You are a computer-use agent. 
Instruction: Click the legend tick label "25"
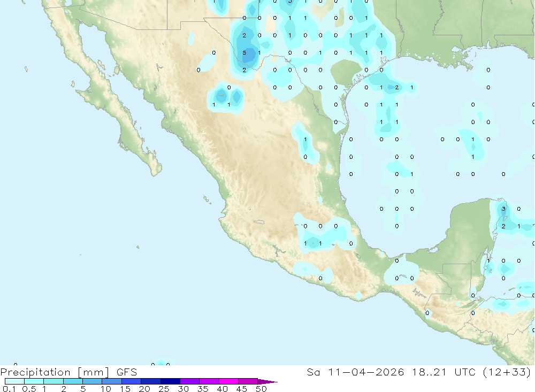click(164, 389)
